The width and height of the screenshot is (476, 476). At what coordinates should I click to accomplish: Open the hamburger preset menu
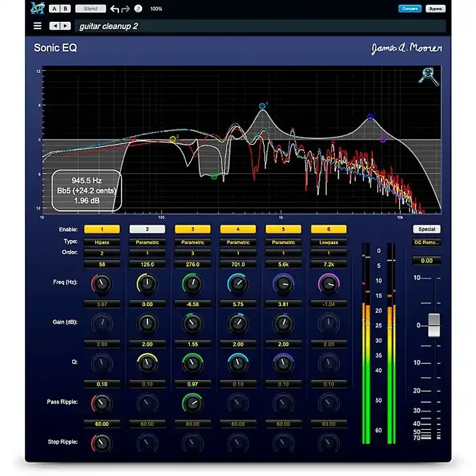[x=37, y=26]
